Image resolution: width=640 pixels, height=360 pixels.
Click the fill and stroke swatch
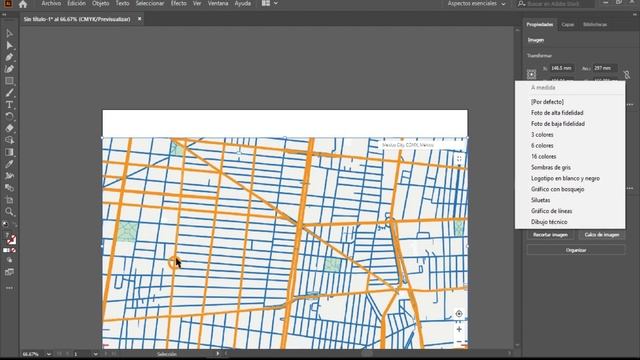[x=9, y=238]
